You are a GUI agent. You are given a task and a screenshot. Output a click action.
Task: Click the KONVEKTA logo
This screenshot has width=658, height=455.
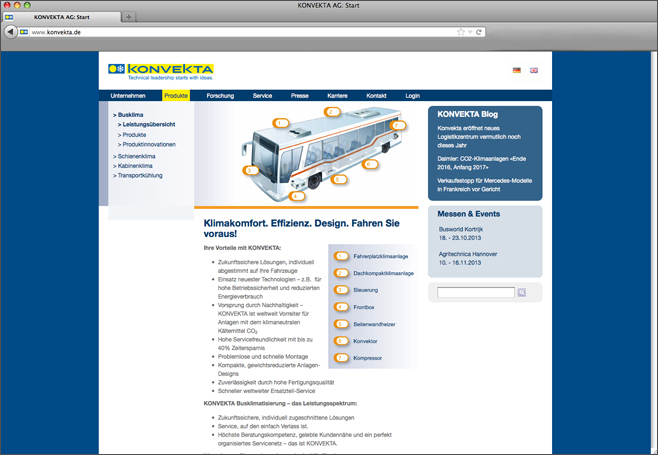coord(161,71)
